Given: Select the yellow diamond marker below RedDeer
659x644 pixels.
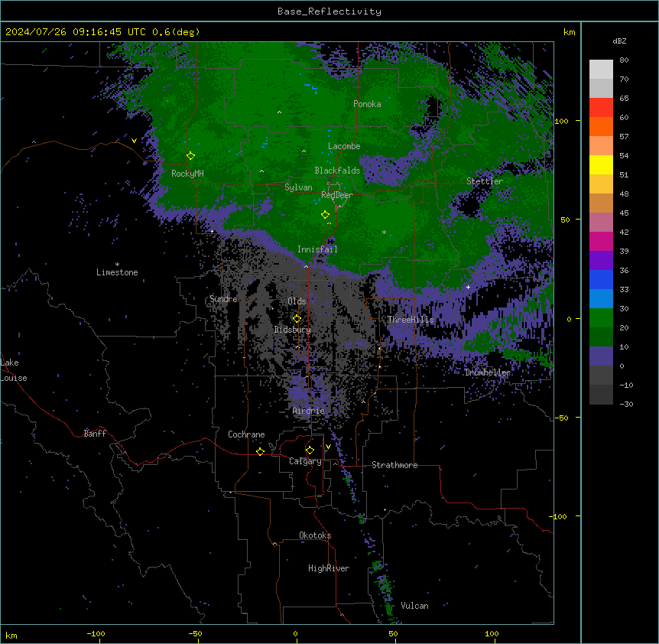Looking at the screenshot, I should [x=325, y=215].
